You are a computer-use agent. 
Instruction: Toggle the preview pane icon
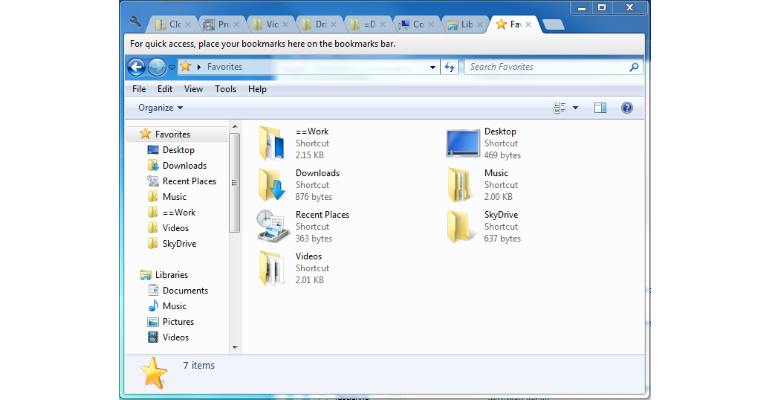[x=600, y=108]
